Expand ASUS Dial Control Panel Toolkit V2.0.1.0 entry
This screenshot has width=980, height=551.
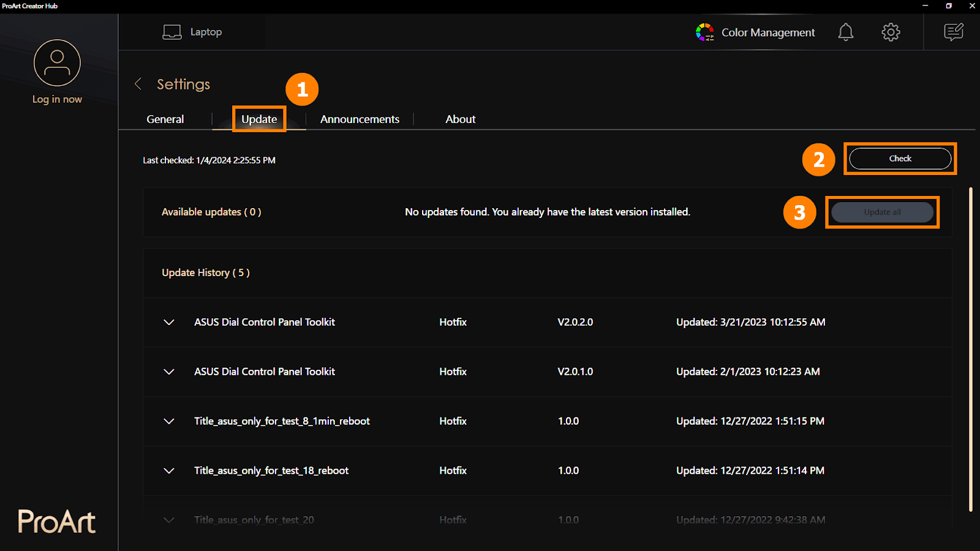click(x=169, y=372)
